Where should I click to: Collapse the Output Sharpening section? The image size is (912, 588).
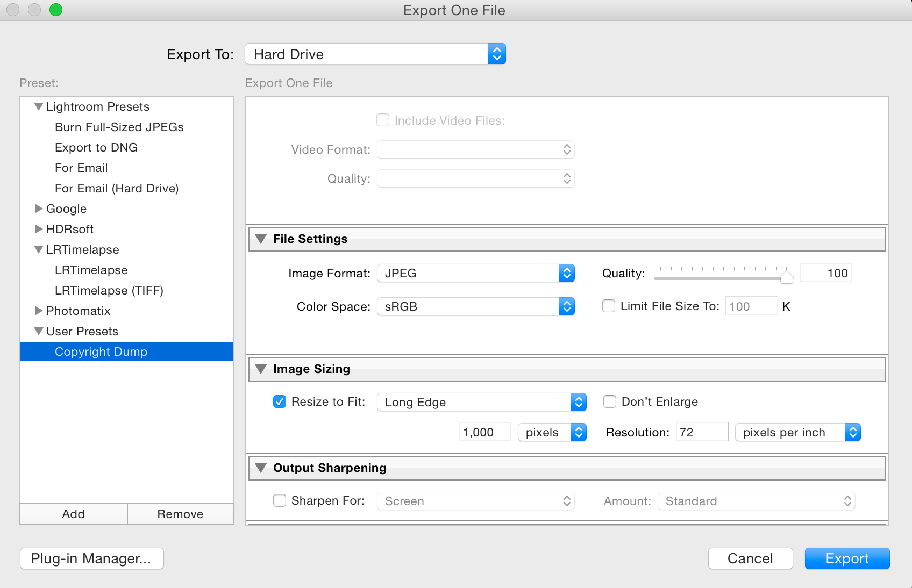coord(261,468)
